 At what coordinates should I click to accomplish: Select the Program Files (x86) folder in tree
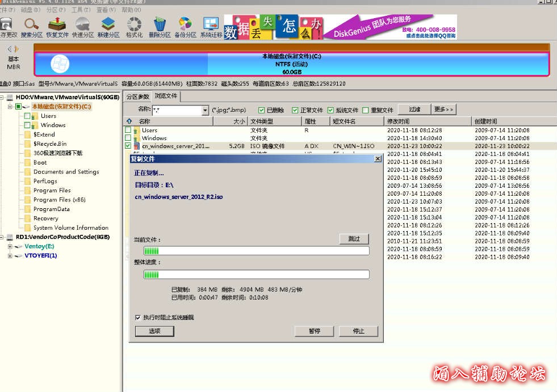59,200
